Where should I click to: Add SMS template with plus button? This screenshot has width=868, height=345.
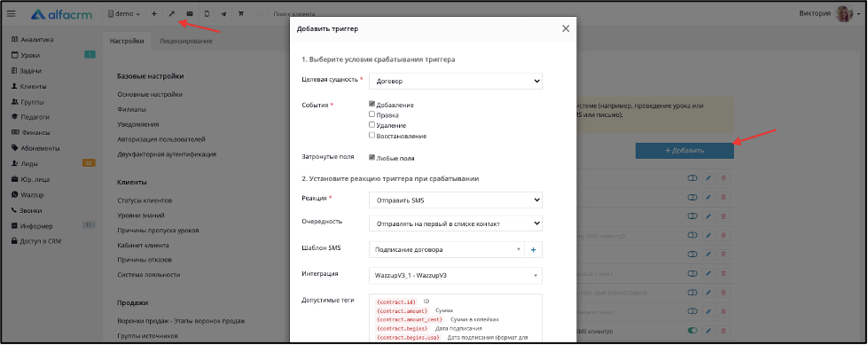[534, 250]
